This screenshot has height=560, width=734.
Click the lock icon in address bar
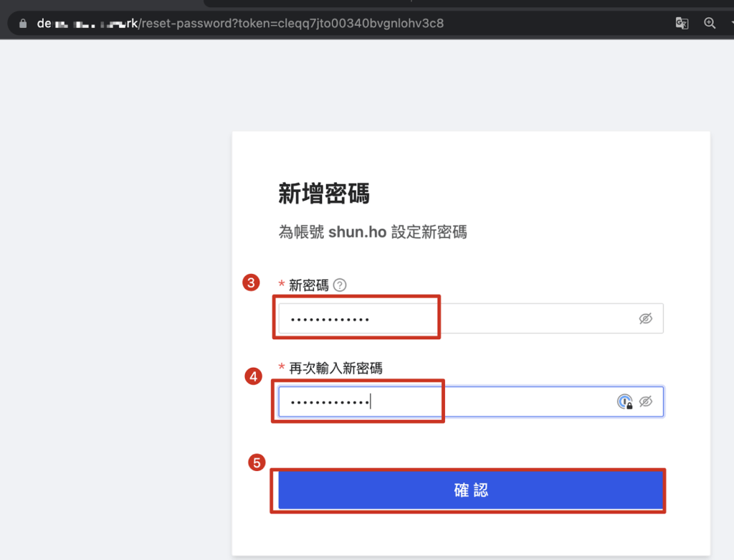(x=23, y=23)
